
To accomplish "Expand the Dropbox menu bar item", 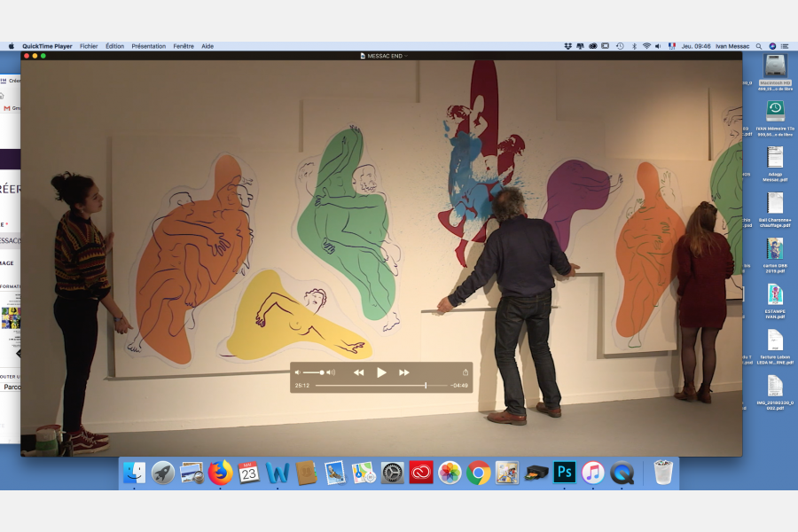I will click(567, 46).
